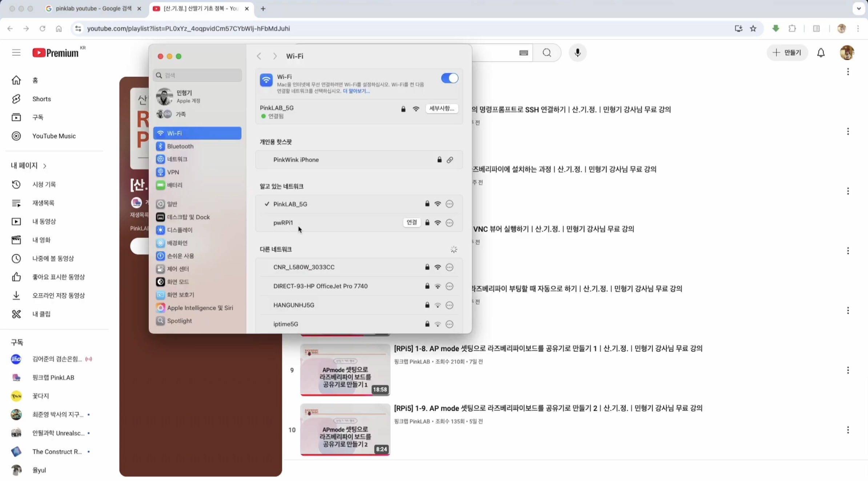The height and width of the screenshot is (481, 868).
Task: Select Bluetooth in settings sidebar
Action: click(x=180, y=146)
